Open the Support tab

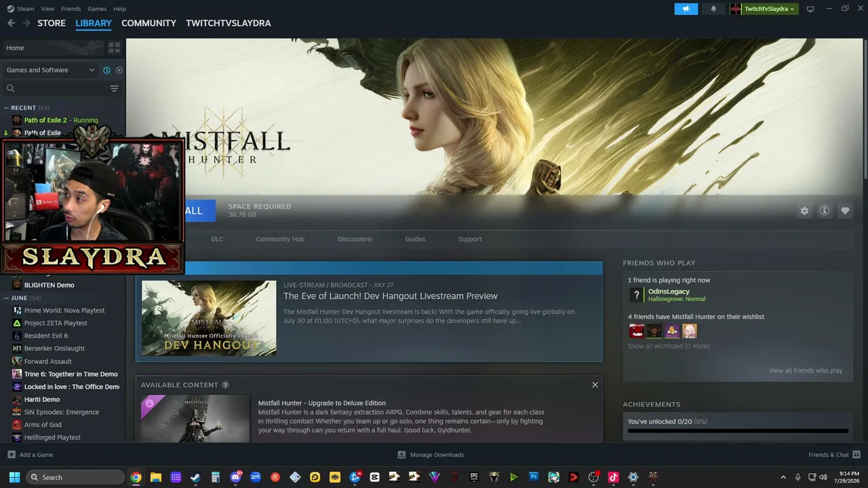coord(470,239)
